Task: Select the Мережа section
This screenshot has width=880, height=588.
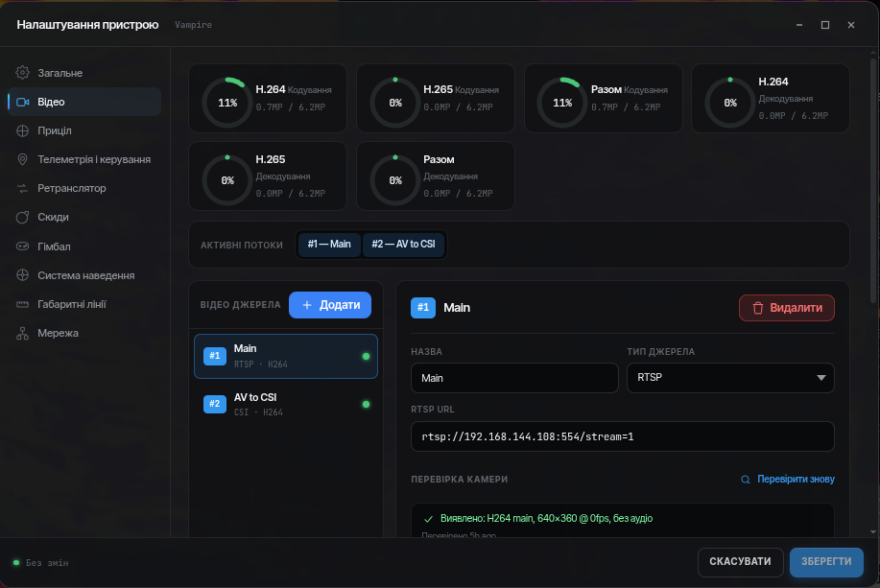Action: pyautogui.click(x=84, y=333)
